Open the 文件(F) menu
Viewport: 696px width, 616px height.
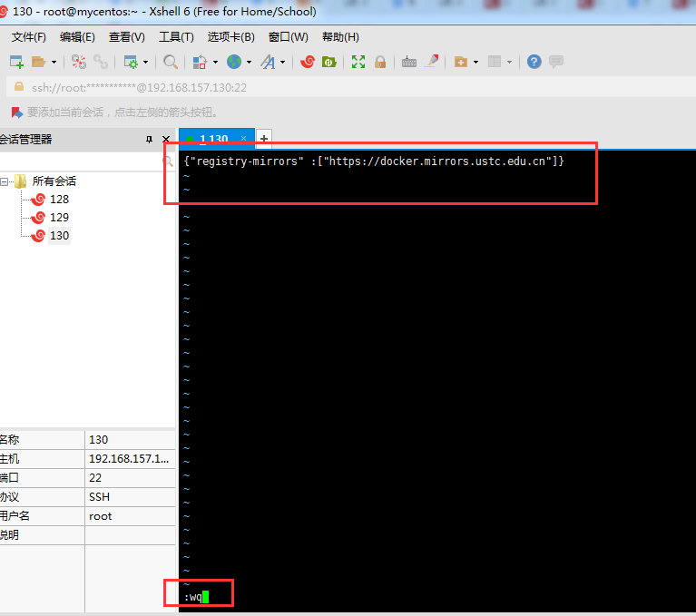(x=28, y=37)
